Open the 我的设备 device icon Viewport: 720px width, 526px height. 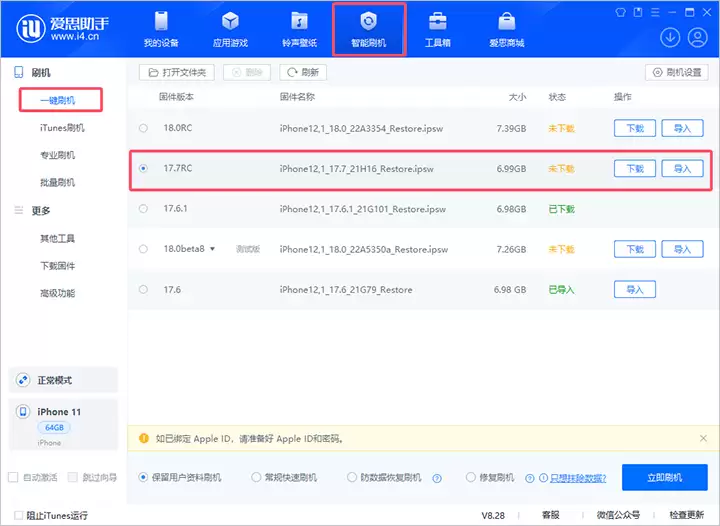coord(161,22)
